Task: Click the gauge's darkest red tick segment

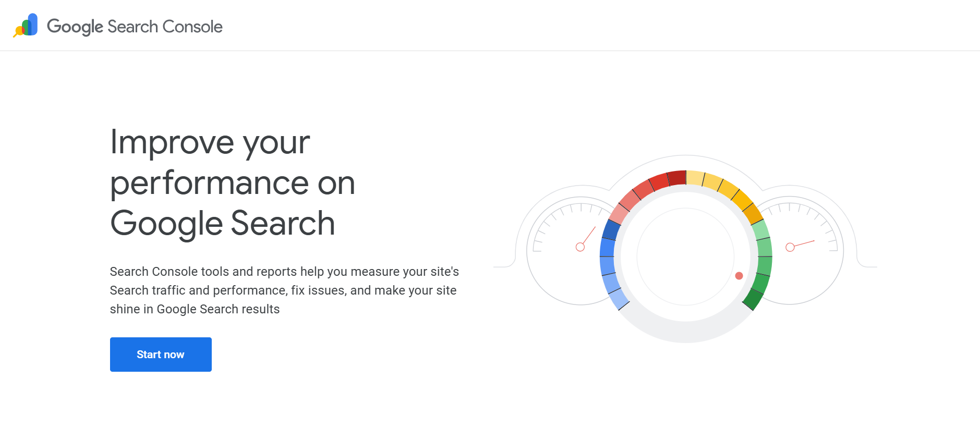Action: point(676,177)
